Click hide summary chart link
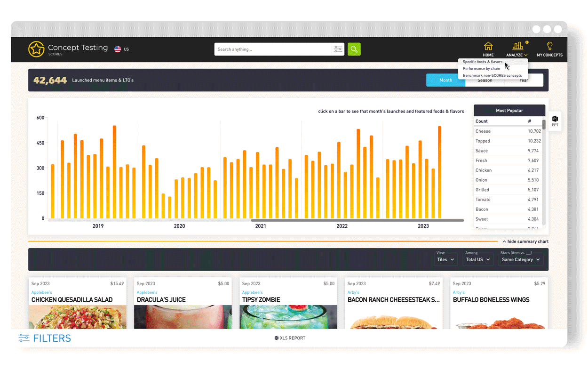This screenshot has height=370, width=588. (x=525, y=241)
